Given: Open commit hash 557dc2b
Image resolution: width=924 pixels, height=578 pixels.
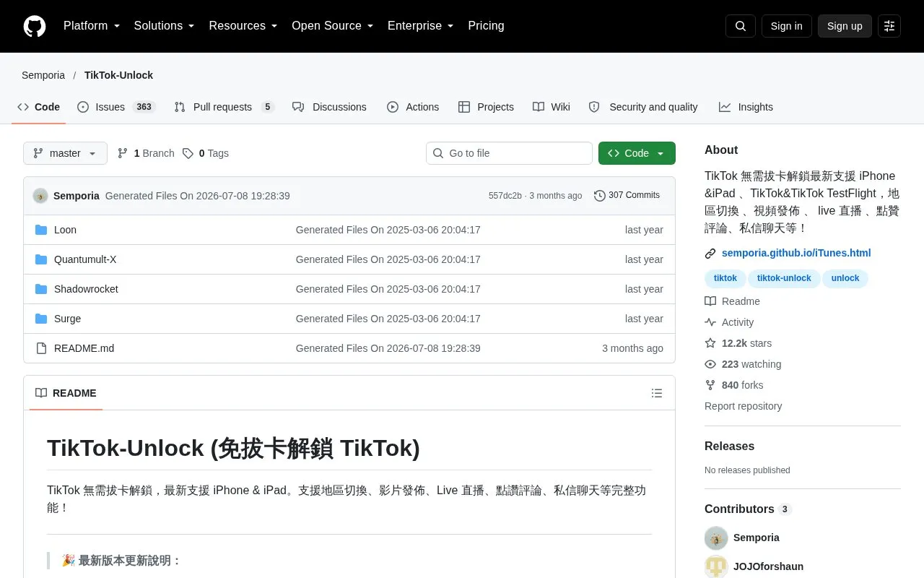Looking at the screenshot, I should click(505, 196).
